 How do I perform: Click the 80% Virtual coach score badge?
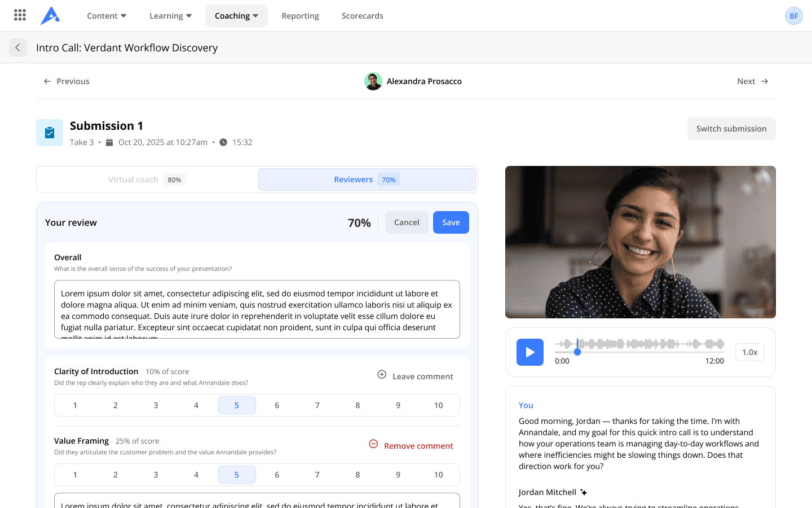tap(174, 179)
